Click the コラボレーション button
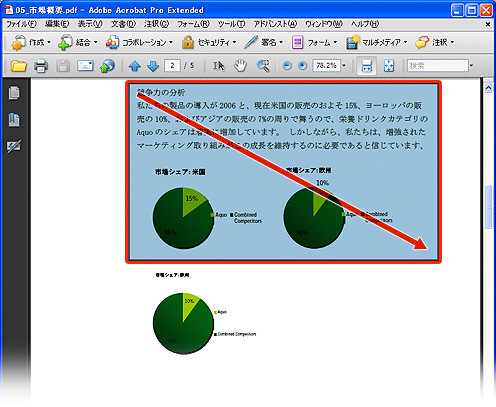 [139, 42]
